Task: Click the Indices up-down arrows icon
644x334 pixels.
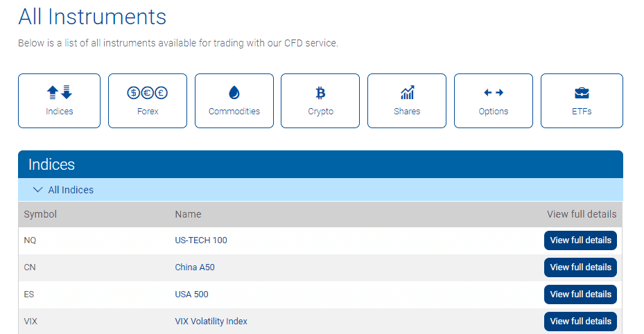Action: pos(59,92)
